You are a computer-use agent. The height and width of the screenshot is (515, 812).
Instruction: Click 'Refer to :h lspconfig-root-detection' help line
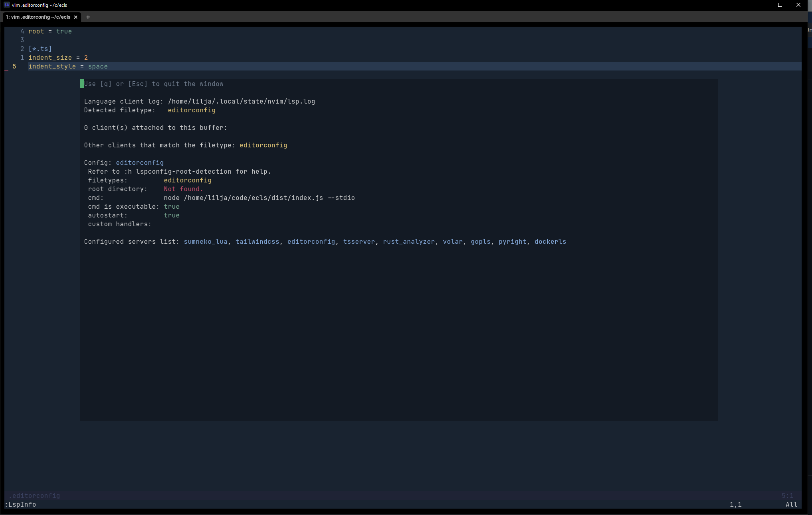(x=179, y=172)
